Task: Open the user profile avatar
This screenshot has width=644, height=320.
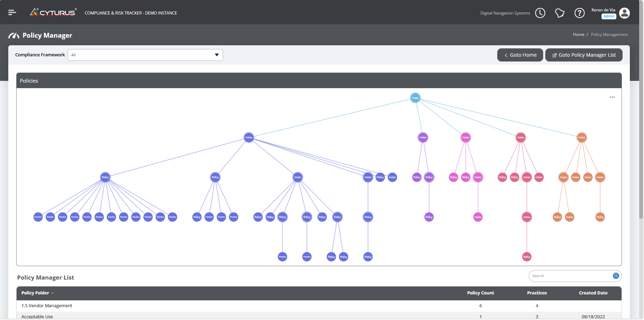Action: (624, 13)
